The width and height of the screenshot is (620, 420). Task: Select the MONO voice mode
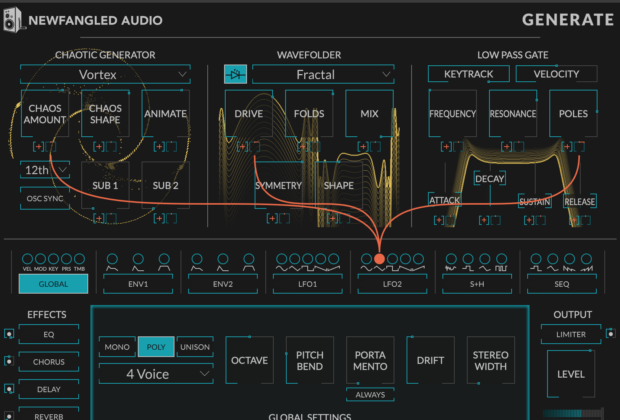pyautogui.click(x=116, y=347)
